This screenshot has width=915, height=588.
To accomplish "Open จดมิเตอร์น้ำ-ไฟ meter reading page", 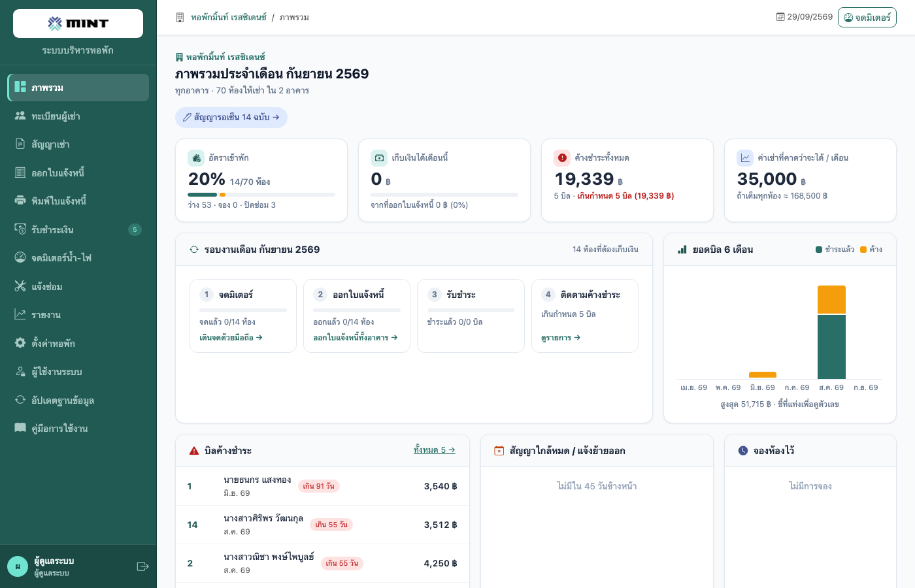I will (x=78, y=258).
